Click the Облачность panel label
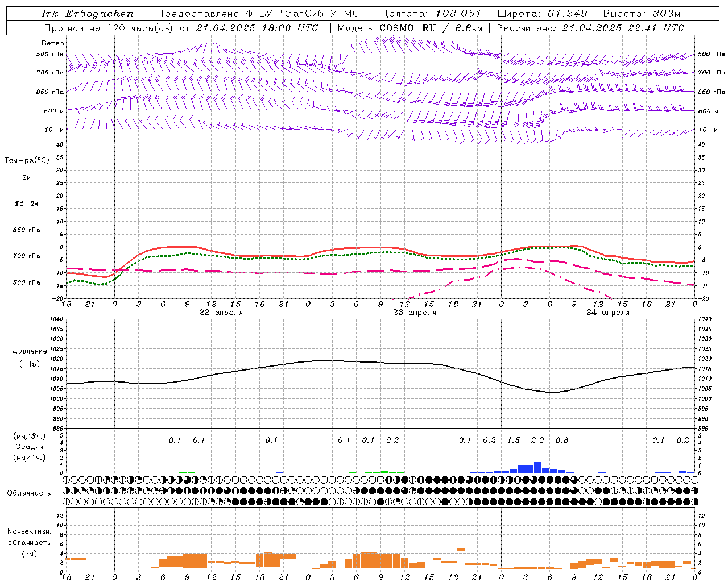The width and height of the screenshot is (728, 582). 29,493
